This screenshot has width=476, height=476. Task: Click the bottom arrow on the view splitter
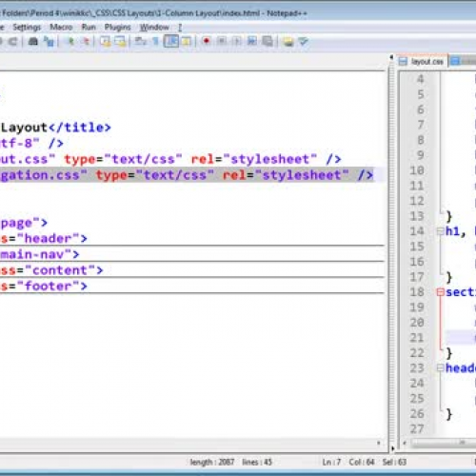(393, 448)
